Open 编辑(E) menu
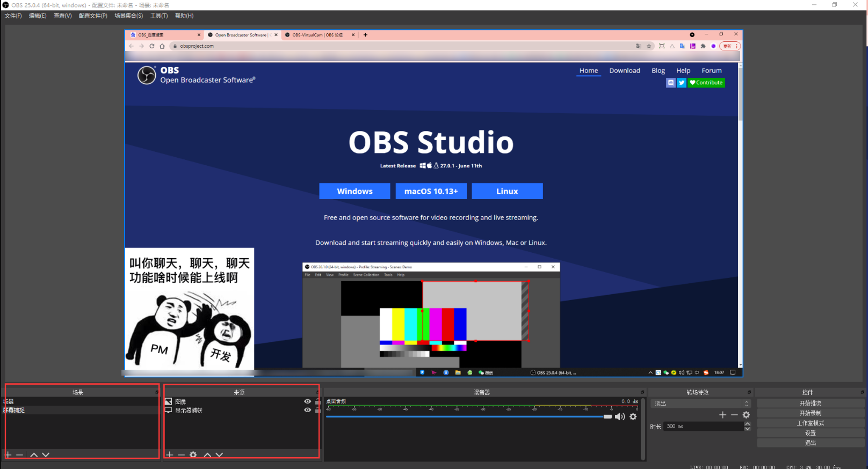The height and width of the screenshot is (469, 868). pyautogui.click(x=38, y=16)
